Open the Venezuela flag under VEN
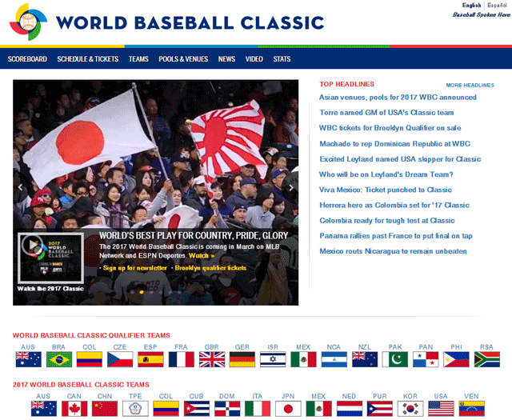 tap(471, 409)
